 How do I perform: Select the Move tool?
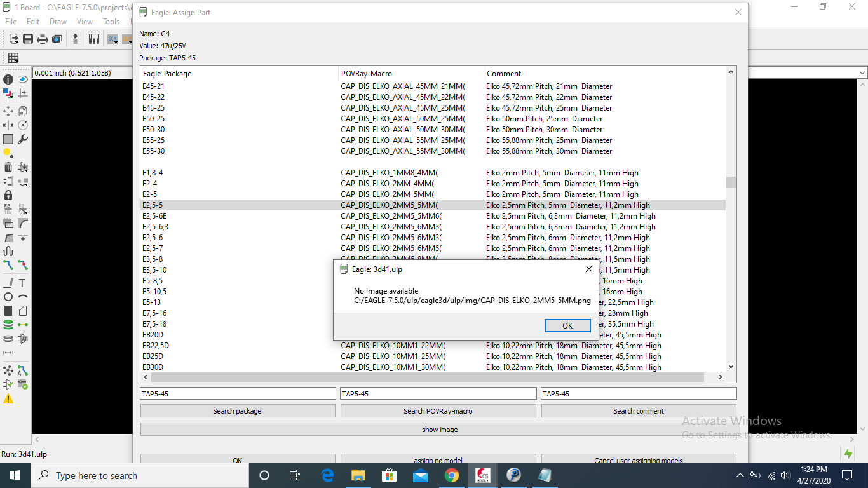8,111
